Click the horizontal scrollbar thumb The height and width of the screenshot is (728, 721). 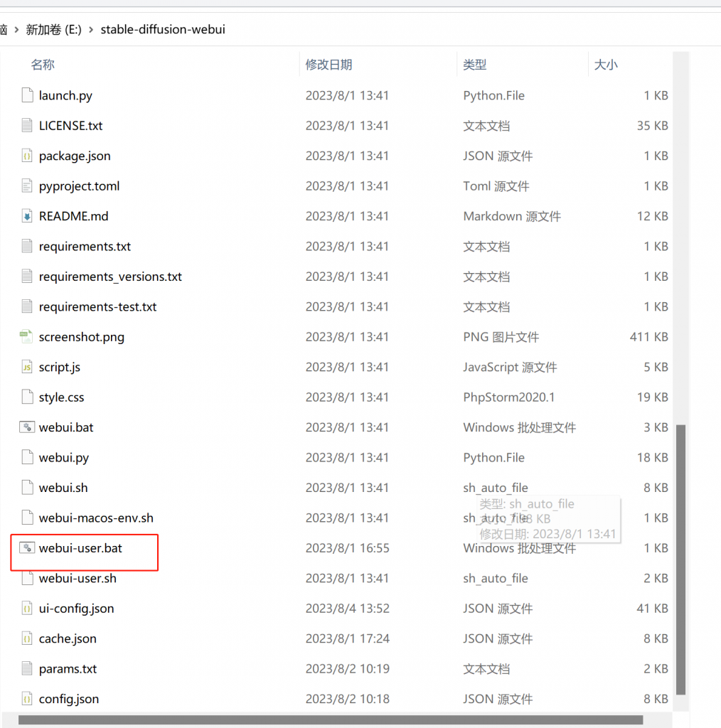331,720
